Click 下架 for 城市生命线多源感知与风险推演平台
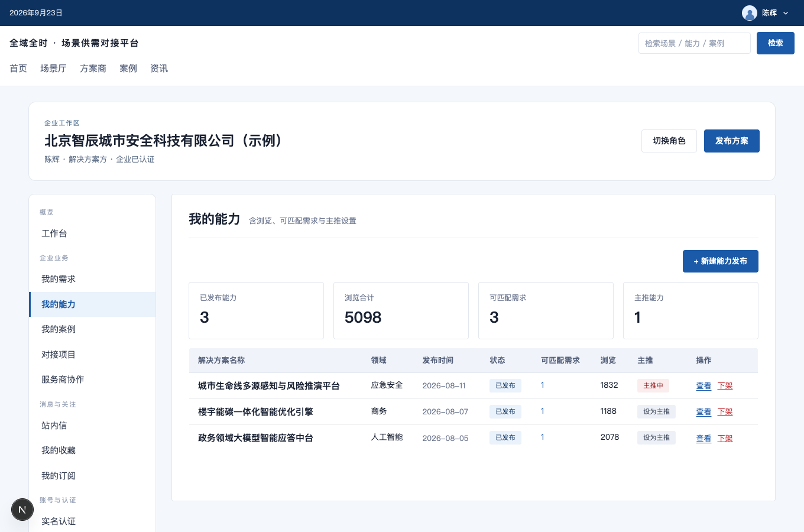The image size is (804, 532). tap(725, 386)
